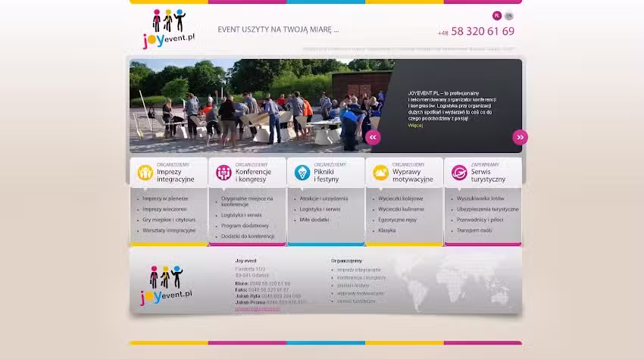Click the yellow Imprezy integracyjne icon
The height and width of the screenshot is (359, 644).
(145, 173)
